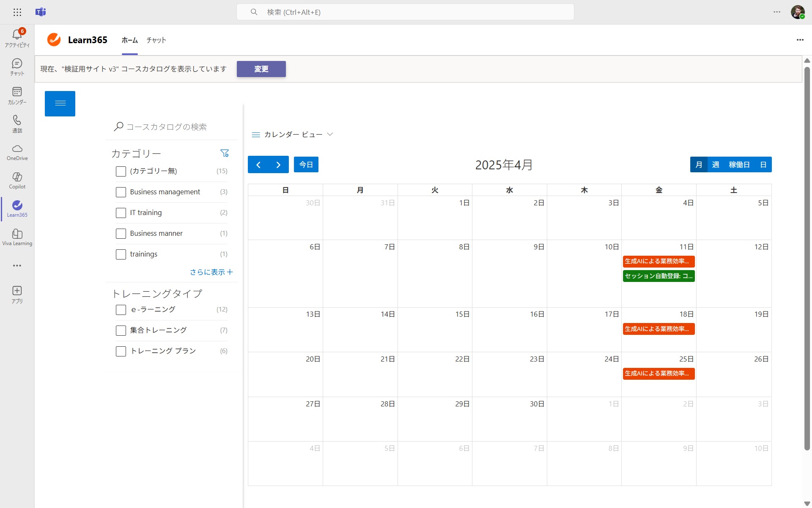This screenshot has width=812, height=508.
Task: Click the 変更 change catalog button
Action: 261,69
